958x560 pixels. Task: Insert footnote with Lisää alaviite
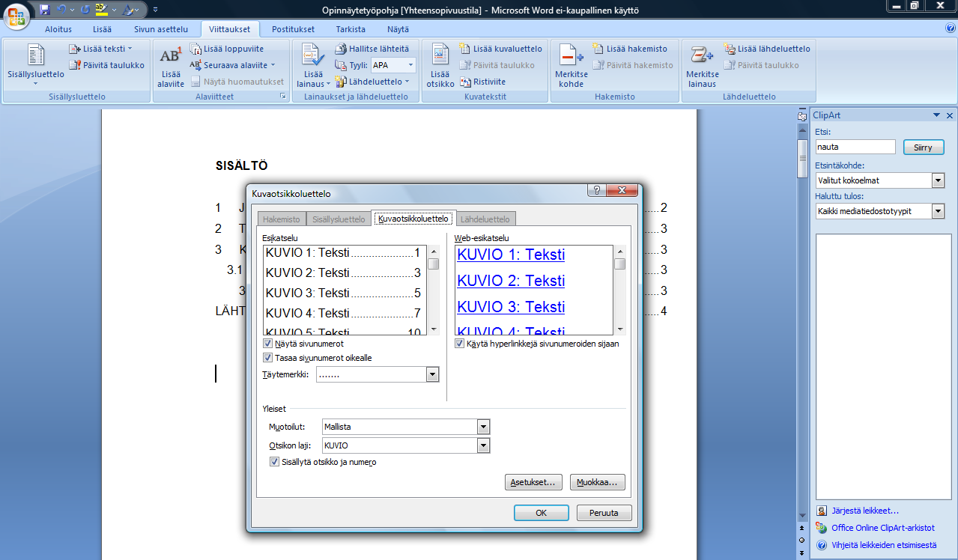click(x=171, y=65)
